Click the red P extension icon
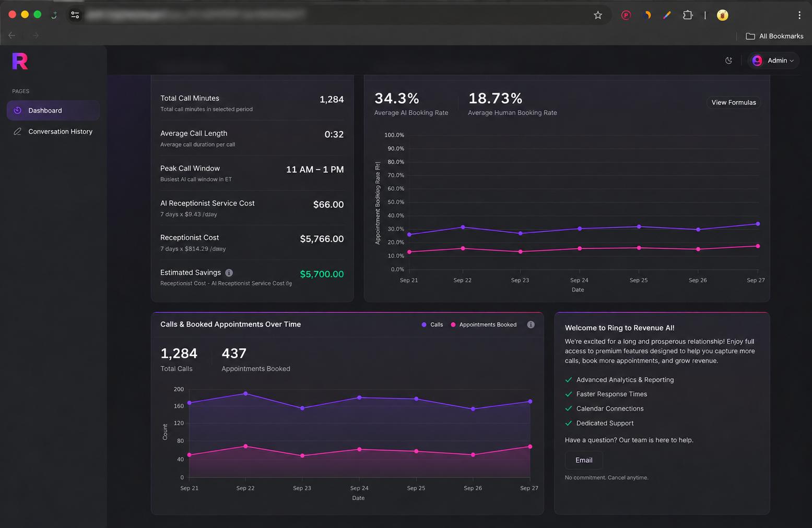The height and width of the screenshot is (528, 812). point(626,15)
